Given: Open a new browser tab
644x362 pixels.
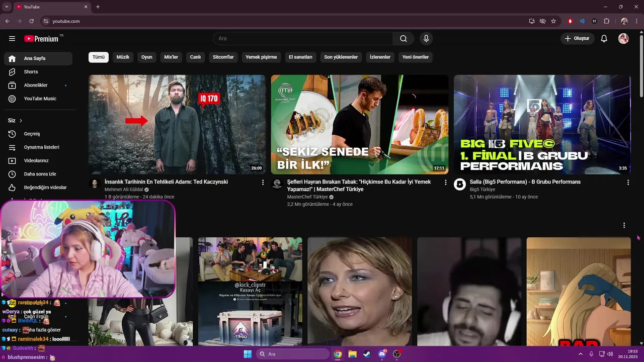Looking at the screenshot, I should click(98, 7).
